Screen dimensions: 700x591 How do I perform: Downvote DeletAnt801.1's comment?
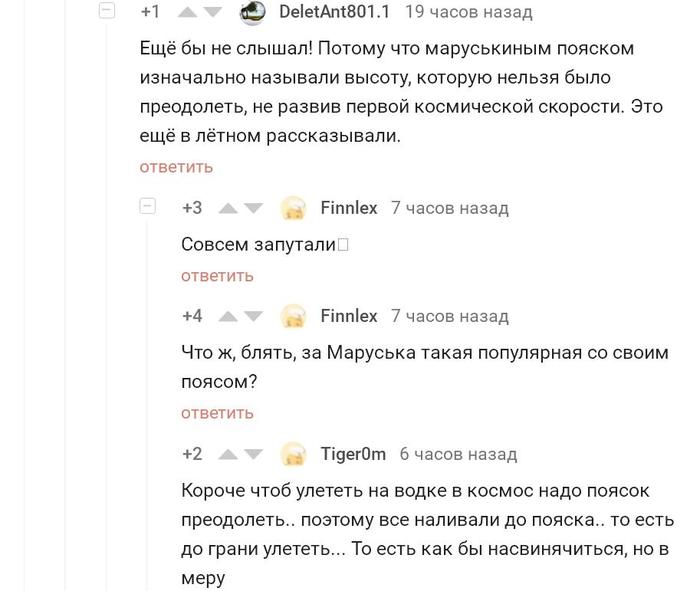click(213, 12)
